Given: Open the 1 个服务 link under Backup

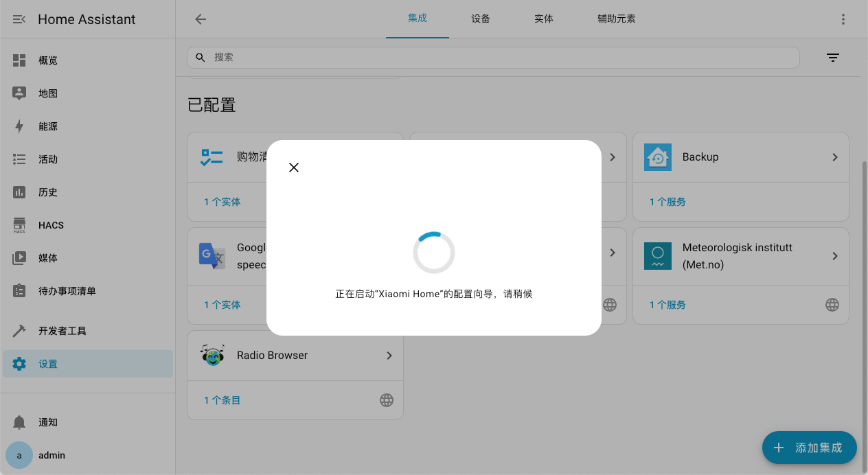Looking at the screenshot, I should 667,201.
